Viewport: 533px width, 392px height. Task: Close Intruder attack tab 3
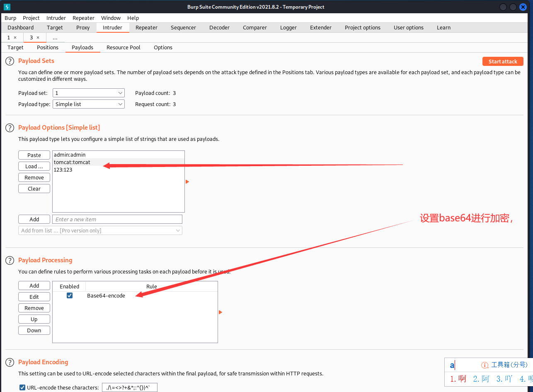38,38
